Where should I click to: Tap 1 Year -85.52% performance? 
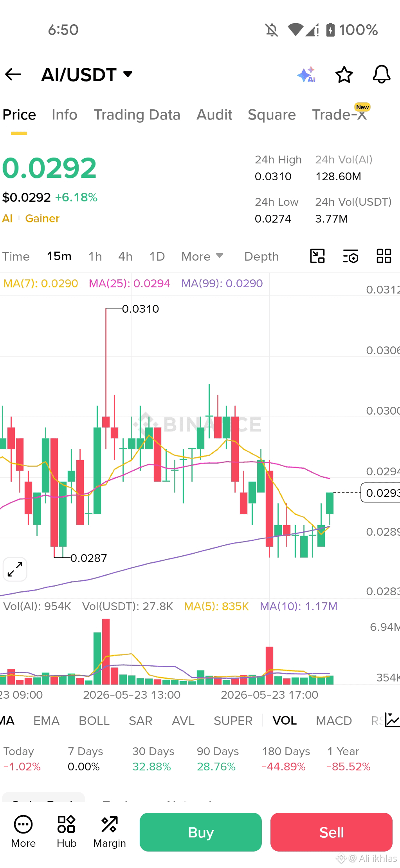(x=348, y=759)
